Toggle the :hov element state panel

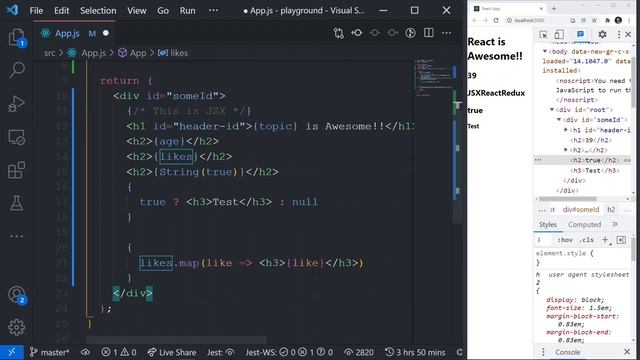(x=565, y=240)
